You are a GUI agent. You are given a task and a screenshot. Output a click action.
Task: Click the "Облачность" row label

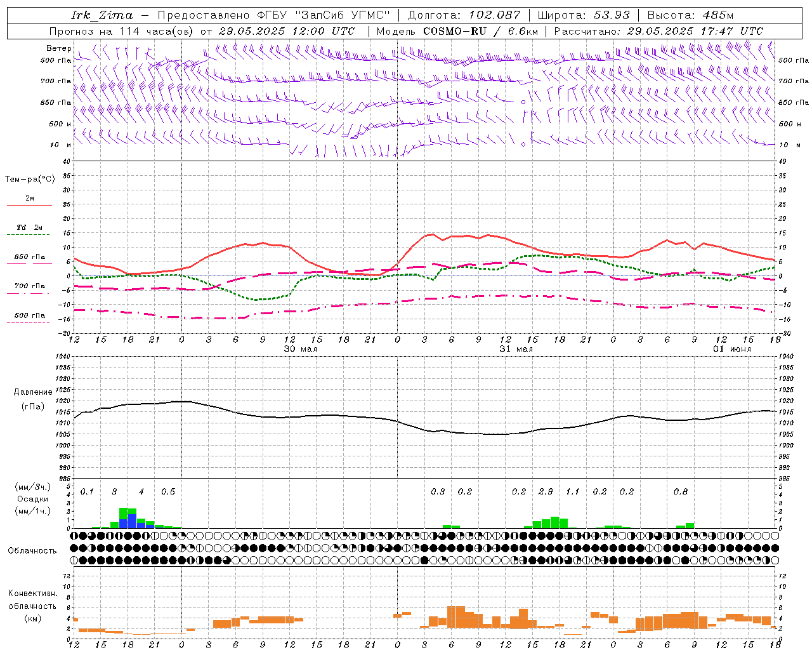(x=32, y=550)
